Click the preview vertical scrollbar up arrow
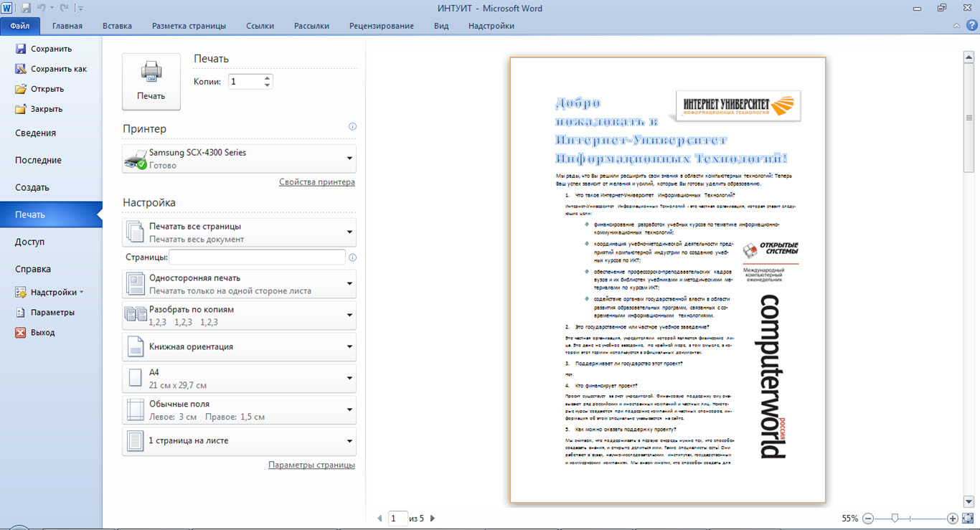 coord(969,55)
